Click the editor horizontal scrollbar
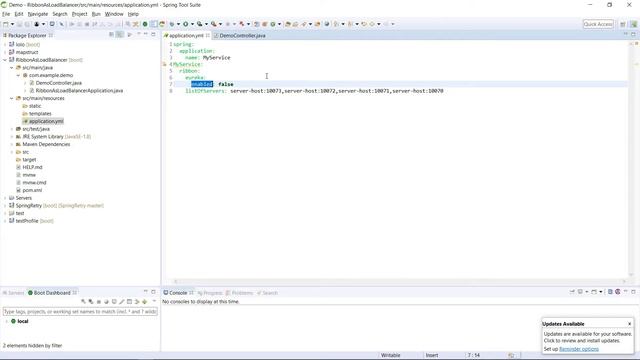The height and width of the screenshot is (360, 640). [400, 281]
